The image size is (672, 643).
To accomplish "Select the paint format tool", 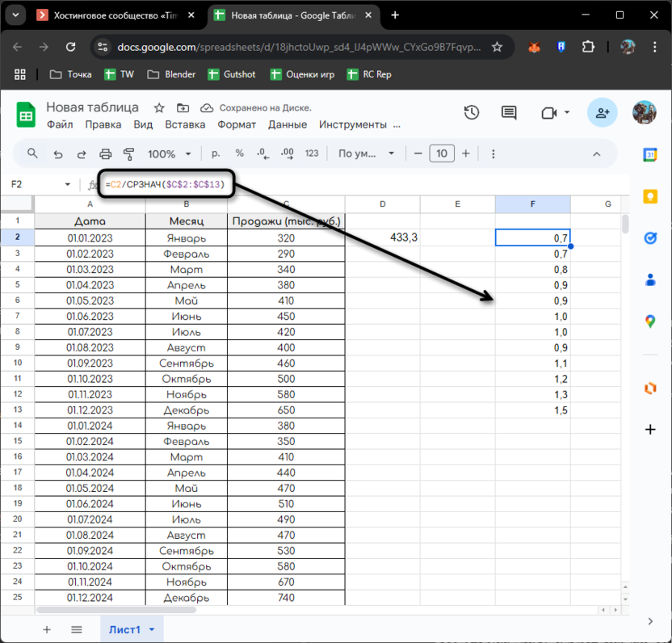I will 128,153.
